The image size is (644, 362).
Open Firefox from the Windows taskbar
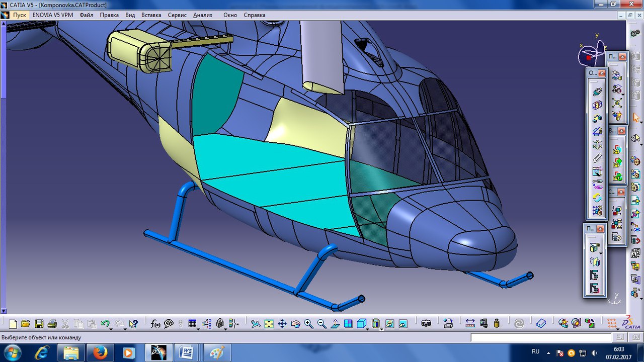pyautogui.click(x=100, y=352)
